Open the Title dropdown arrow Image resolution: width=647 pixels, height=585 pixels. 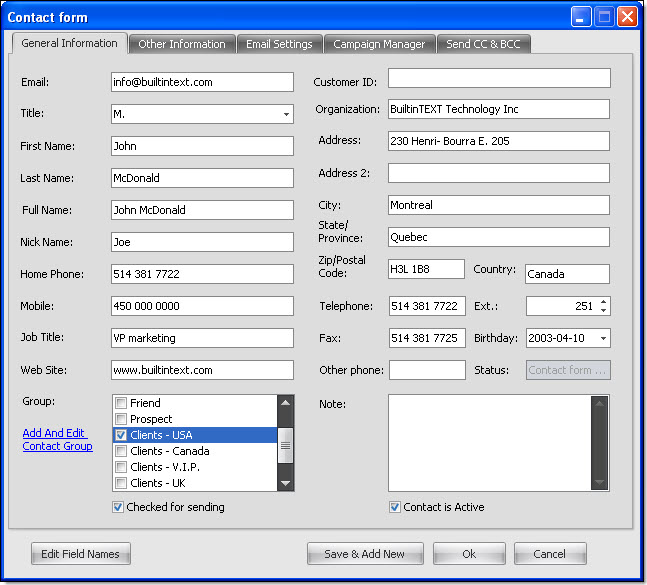click(x=286, y=114)
